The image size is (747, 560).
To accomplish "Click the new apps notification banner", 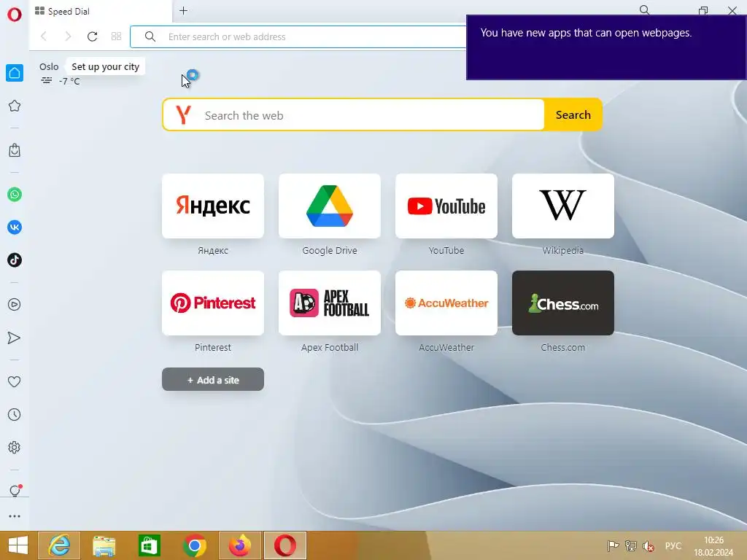I will [606, 47].
